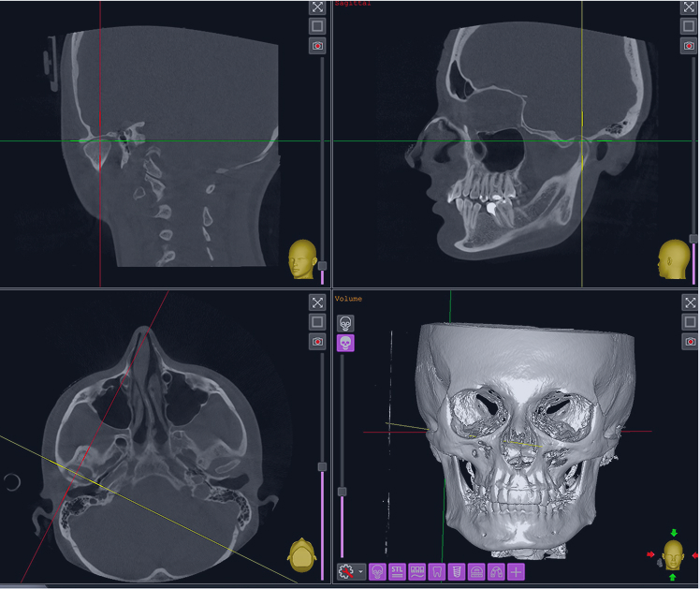
Task: Click the yellow head orientation in sagittal view
Action: (x=673, y=258)
